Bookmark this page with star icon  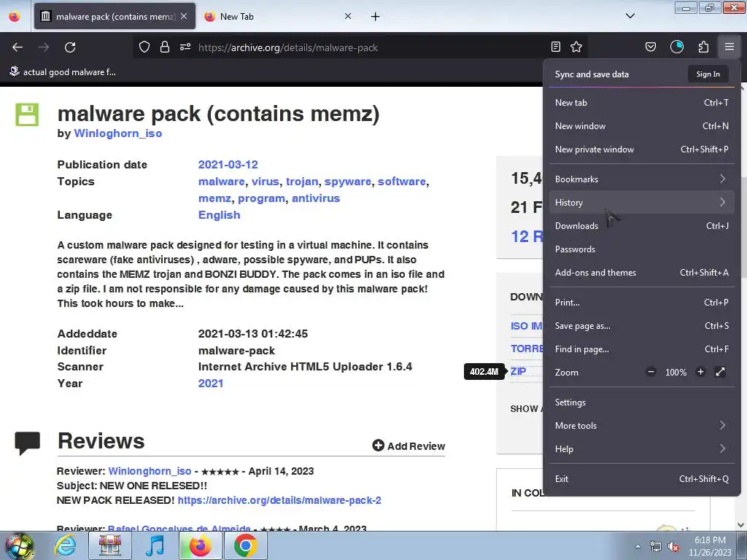click(x=576, y=47)
